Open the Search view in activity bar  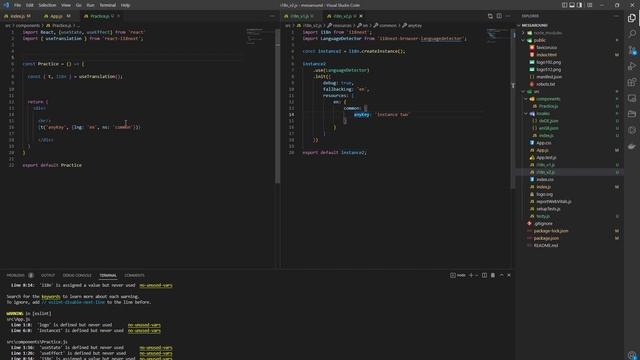632,34
